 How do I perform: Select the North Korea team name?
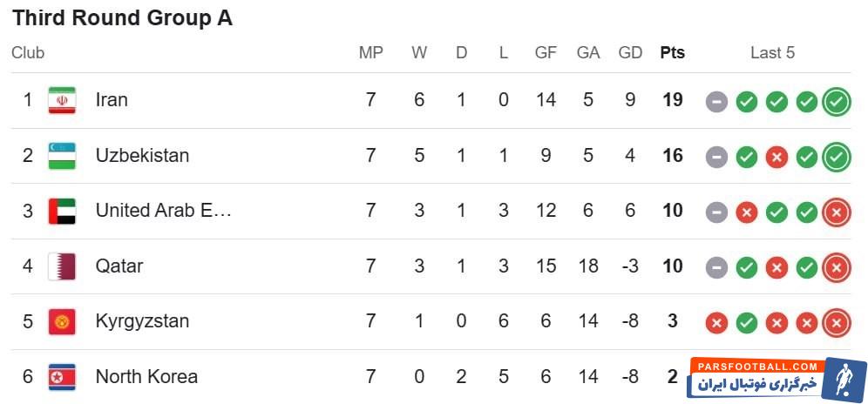146,377
